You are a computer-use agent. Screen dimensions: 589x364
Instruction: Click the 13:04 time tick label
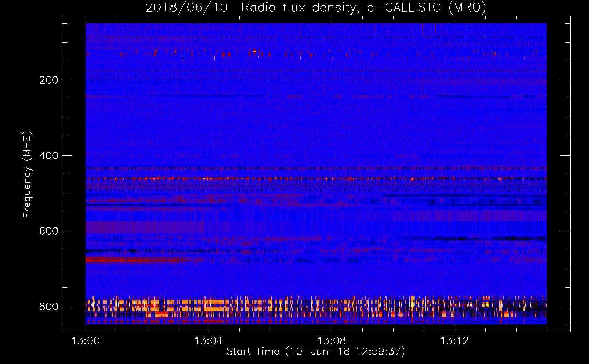pyautogui.click(x=208, y=341)
